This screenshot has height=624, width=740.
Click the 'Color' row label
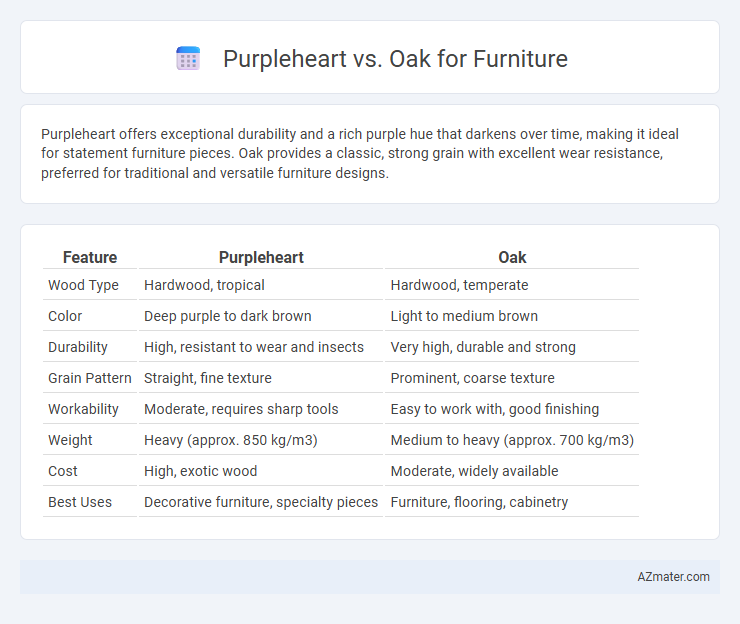click(65, 316)
